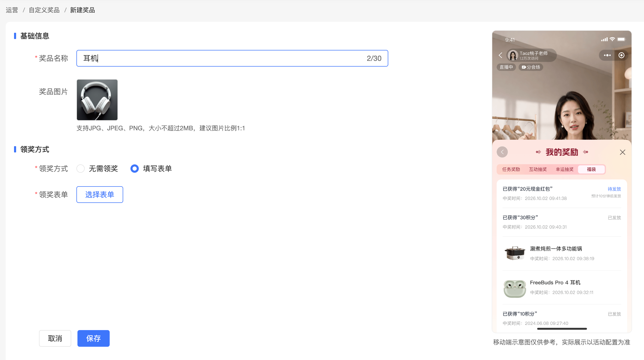Go to 自定义奖品 breadcrumb link
This screenshot has width=644, height=360.
tap(44, 10)
